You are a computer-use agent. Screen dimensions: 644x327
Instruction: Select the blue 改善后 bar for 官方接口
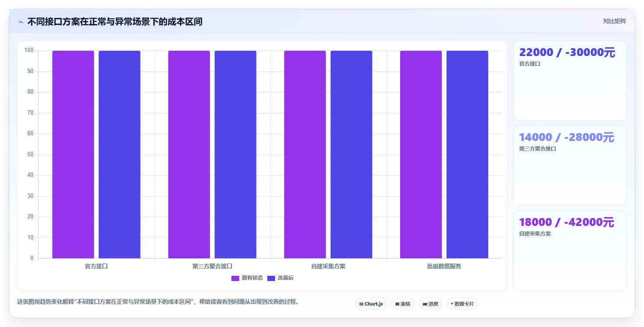coord(120,155)
